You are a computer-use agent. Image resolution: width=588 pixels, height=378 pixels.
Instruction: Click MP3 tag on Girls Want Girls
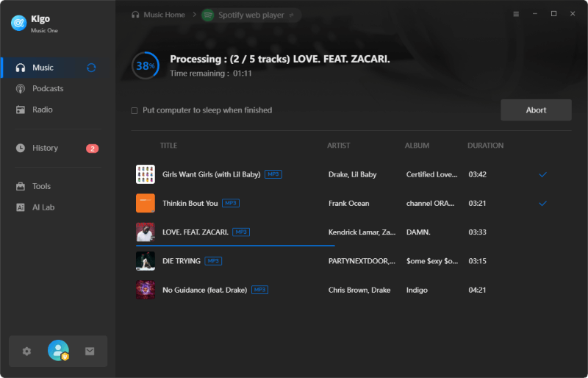pos(273,174)
